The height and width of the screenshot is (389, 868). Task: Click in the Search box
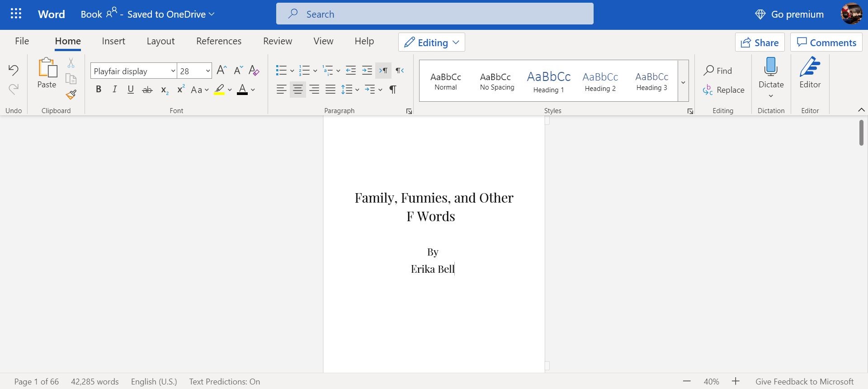(434, 14)
